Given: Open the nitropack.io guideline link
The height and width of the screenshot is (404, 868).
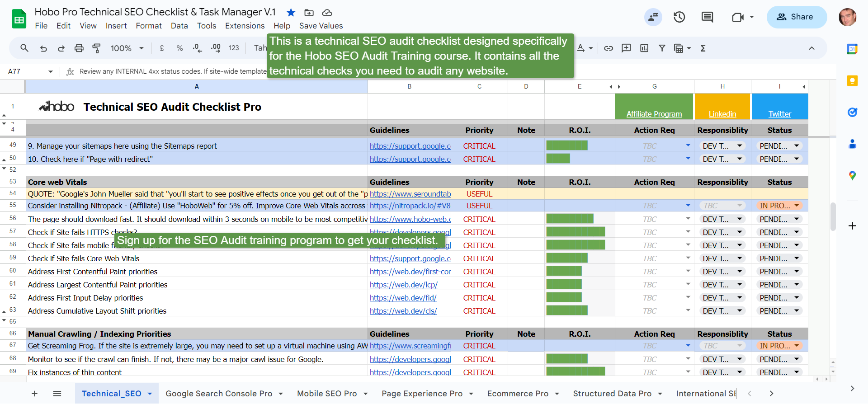Looking at the screenshot, I should [410, 206].
